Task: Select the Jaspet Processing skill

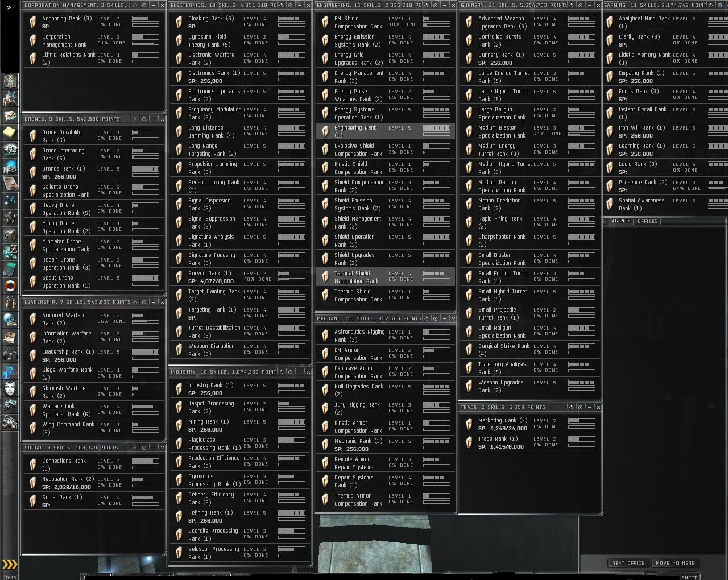Action: [x=239, y=407]
